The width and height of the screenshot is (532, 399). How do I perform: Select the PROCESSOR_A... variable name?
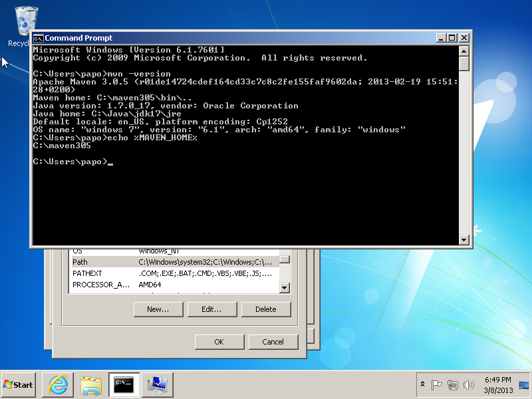[x=101, y=285]
